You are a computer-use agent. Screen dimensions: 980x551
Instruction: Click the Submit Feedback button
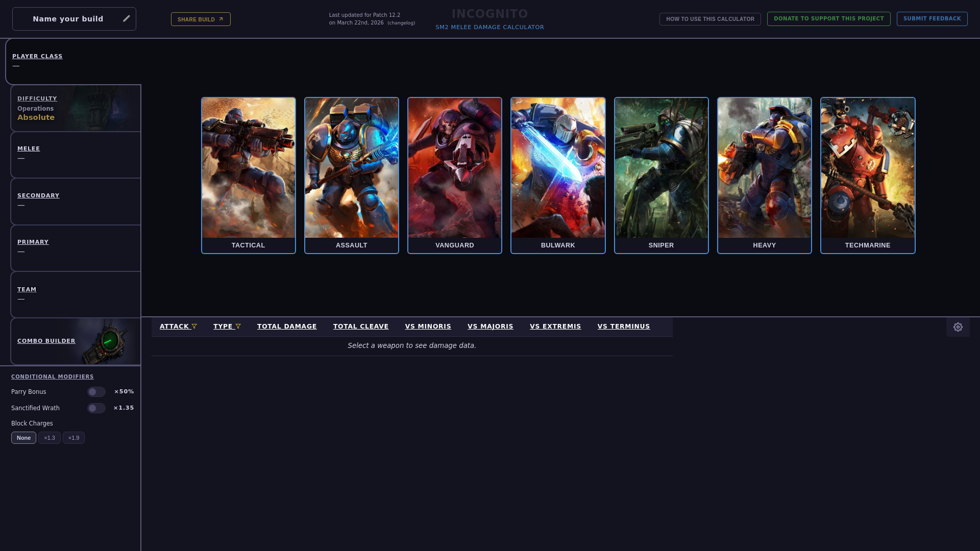932,19
